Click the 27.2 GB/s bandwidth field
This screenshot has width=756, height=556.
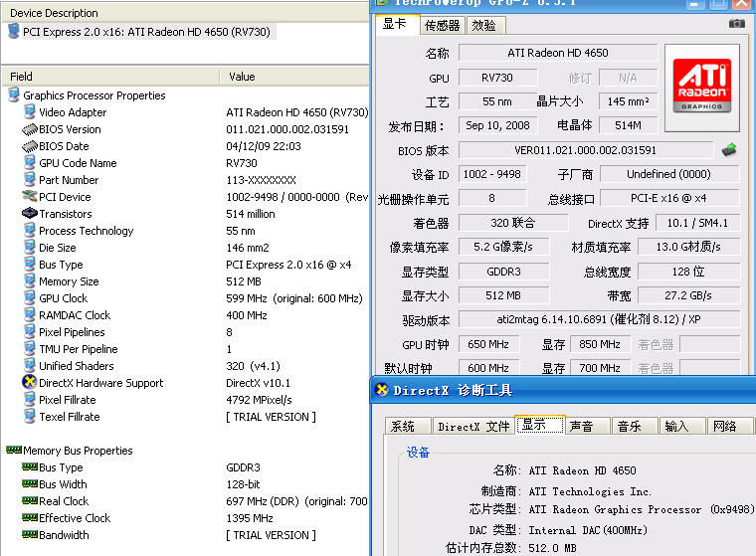point(688,295)
